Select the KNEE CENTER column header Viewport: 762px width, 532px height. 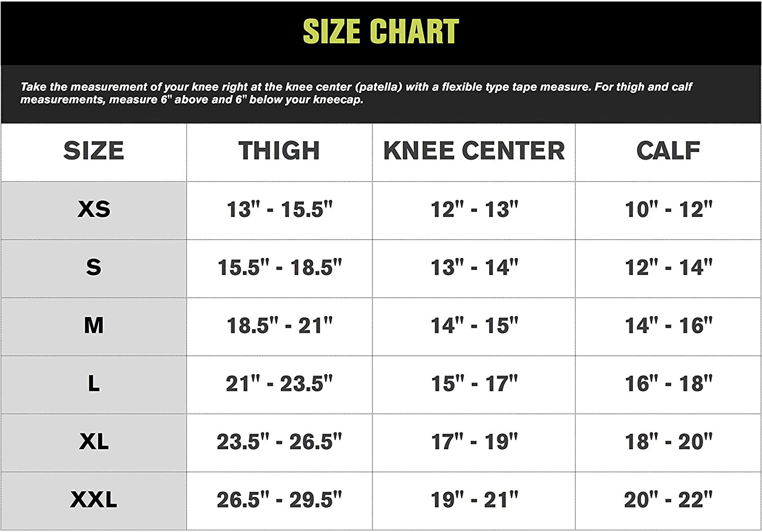point(474,151)
